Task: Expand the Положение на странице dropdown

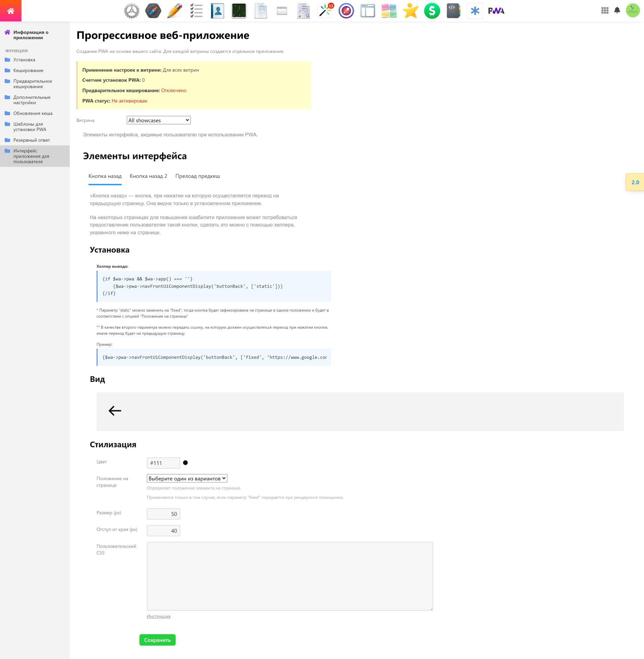Action: coord(187,478)
